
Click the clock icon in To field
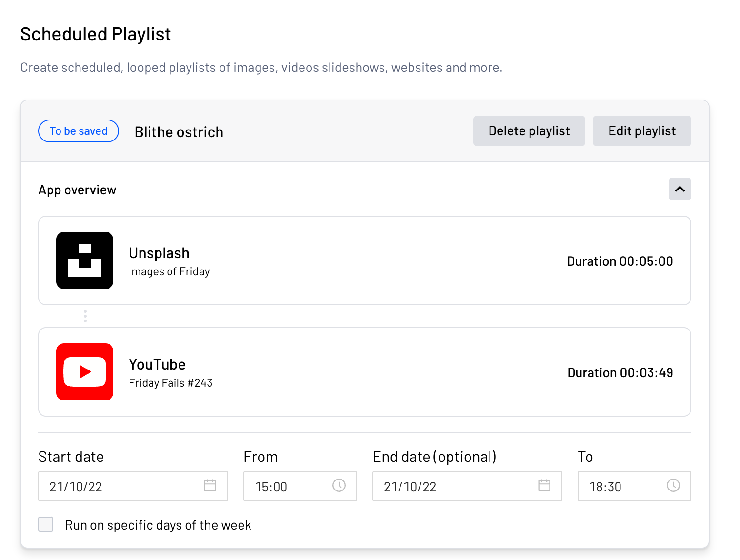(673, 486)
